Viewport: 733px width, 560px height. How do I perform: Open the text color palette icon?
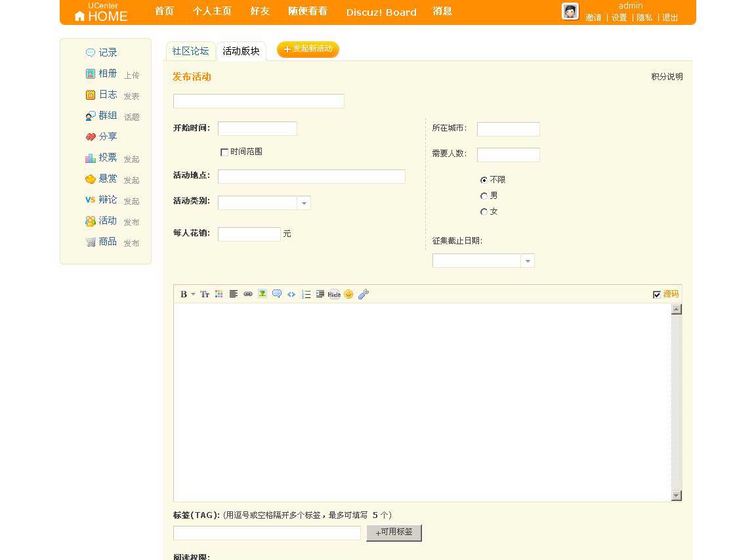219,294
